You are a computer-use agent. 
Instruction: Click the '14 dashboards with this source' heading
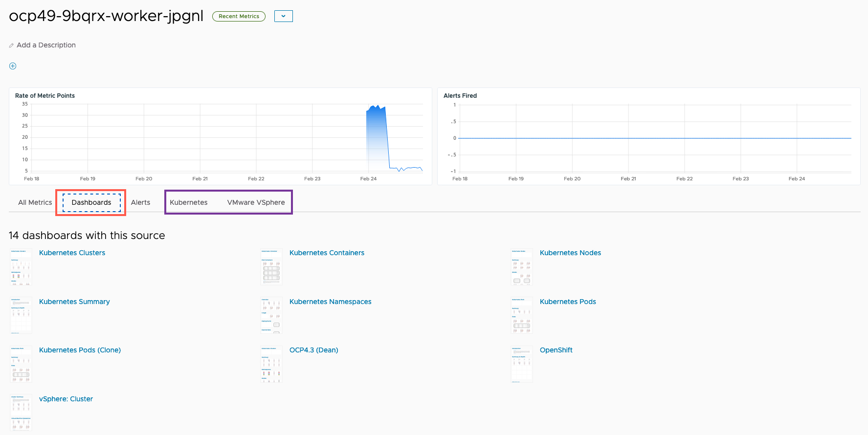[x=87, y=236]
